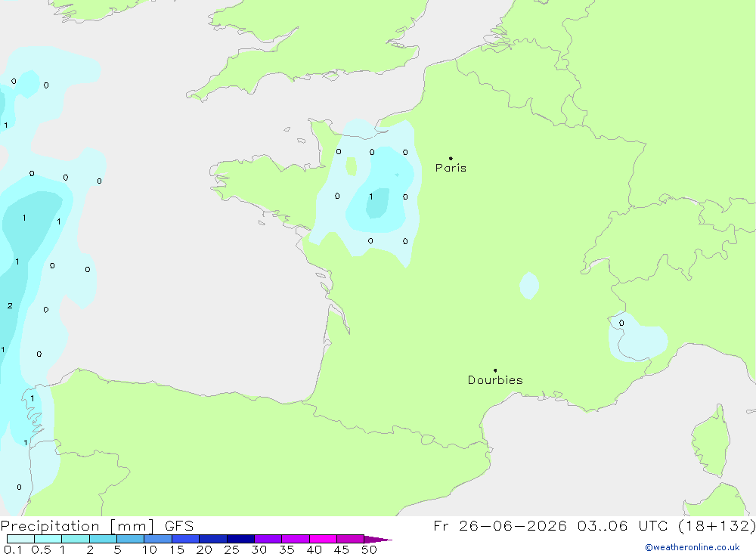Image resolution: width=756 pixels, height=554 pixels.
Task: Click the date "Fr 26-06-2026" text
Action: pos(500,526)
